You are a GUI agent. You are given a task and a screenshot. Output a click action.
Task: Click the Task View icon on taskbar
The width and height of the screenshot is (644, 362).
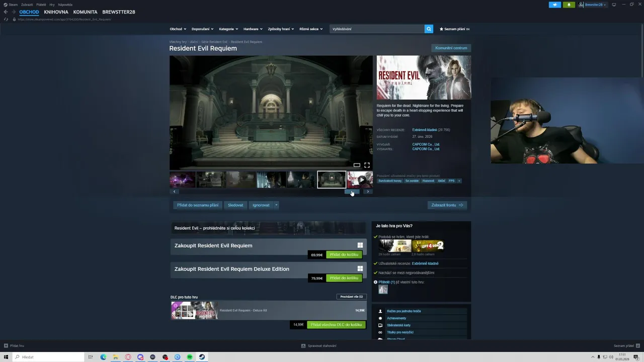coord(91,357)
